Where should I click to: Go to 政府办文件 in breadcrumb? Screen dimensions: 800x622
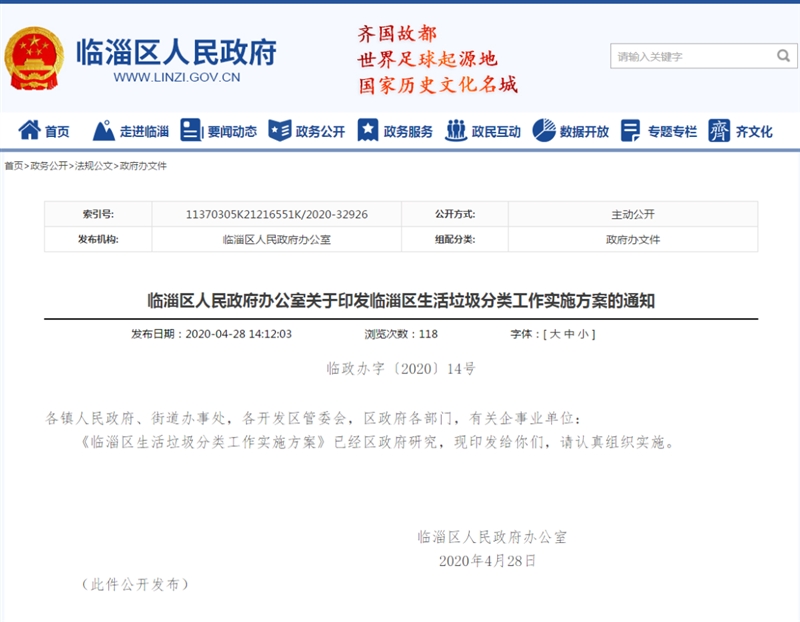143,166
